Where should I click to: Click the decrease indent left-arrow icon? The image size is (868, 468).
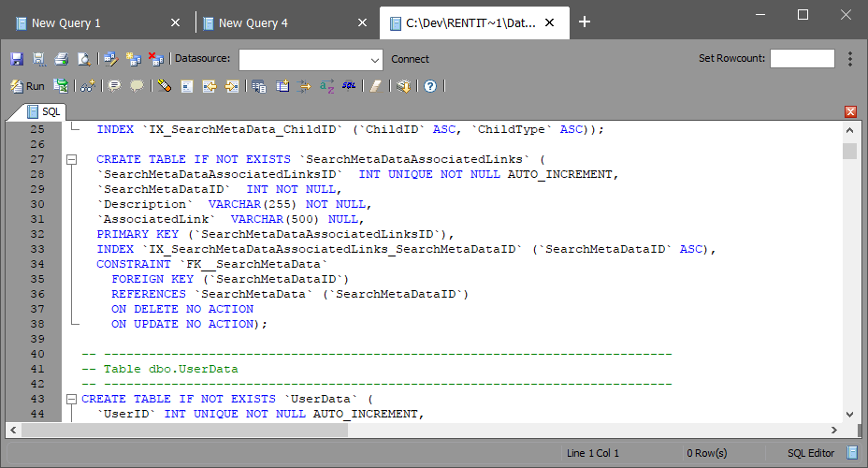210,86
